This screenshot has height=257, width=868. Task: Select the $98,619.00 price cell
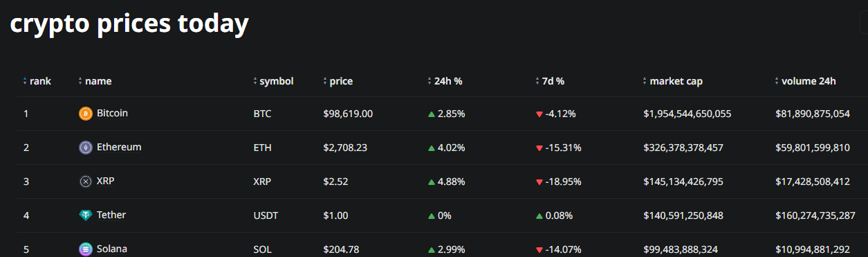(348, 114)
